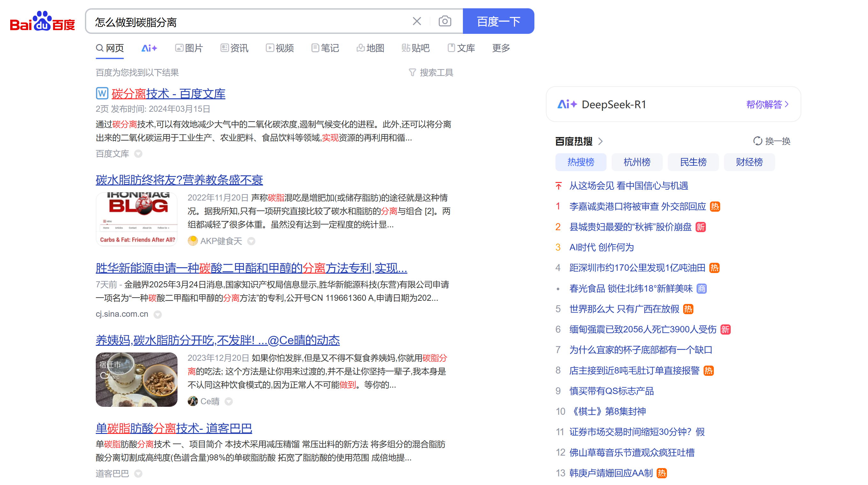868x485 pixels.
Task: Open 县城贵妇最爱的"秋裤"股价崩盘
Action: tap(630, 227)
